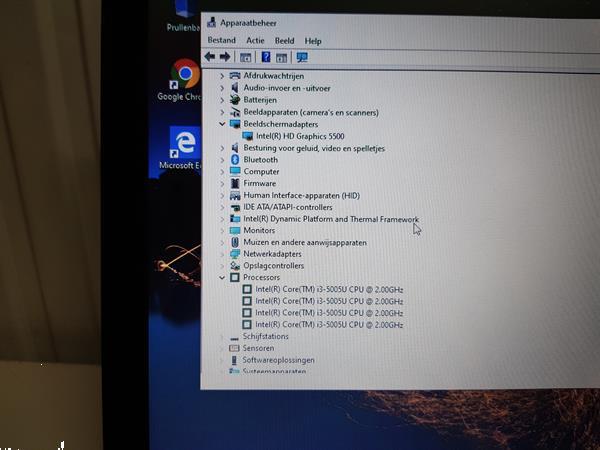
Task: Click the Apparaatbeheer title bar icon
Action: click(212, 23)
